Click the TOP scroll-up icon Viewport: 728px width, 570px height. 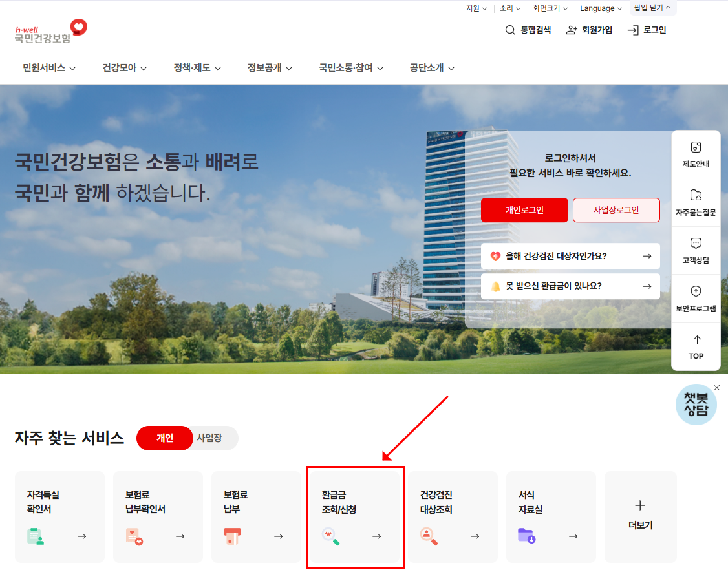pos(696,346)
